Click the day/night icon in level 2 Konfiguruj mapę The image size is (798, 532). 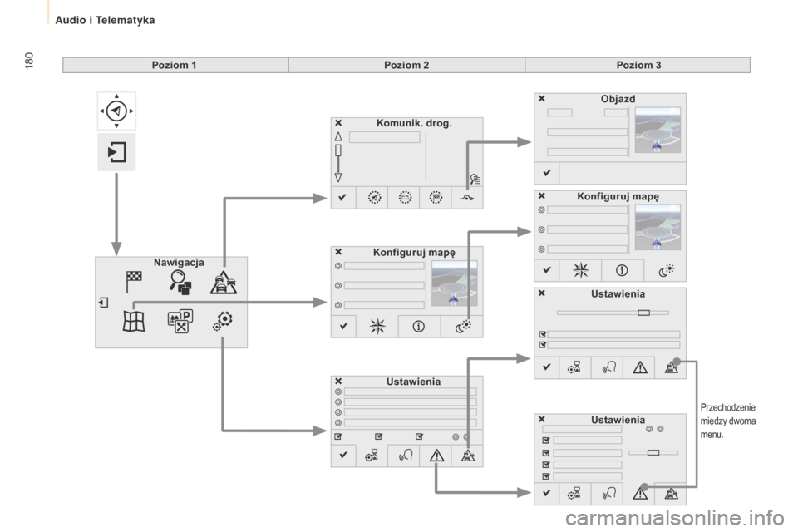pos(462,327)
